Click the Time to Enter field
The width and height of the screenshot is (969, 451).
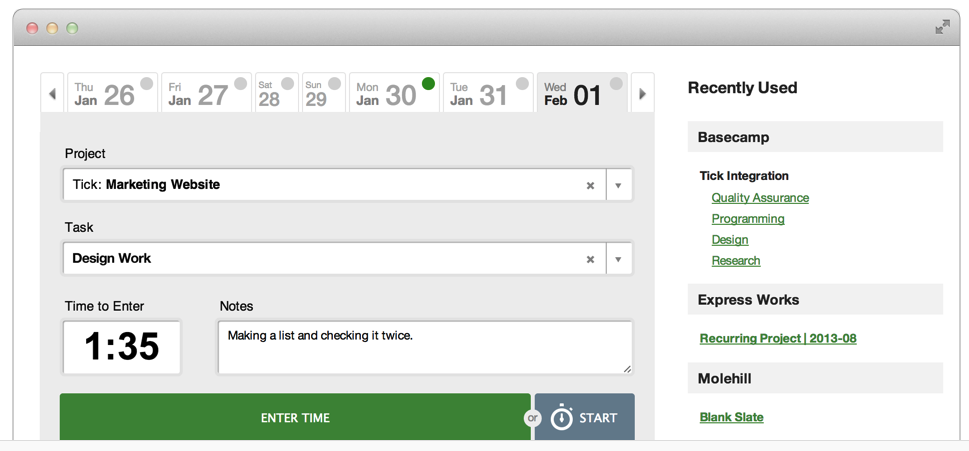tap(121, 347)
